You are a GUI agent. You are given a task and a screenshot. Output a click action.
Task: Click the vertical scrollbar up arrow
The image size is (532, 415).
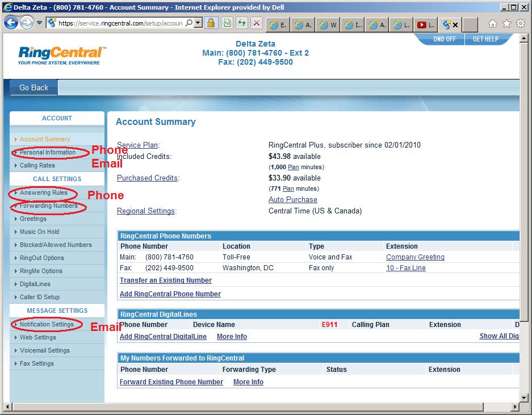pos(524,38)
